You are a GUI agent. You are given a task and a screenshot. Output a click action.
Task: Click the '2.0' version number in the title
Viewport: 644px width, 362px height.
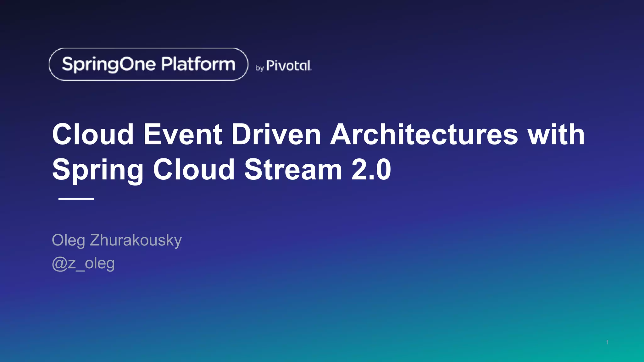[x=371, y=169]
